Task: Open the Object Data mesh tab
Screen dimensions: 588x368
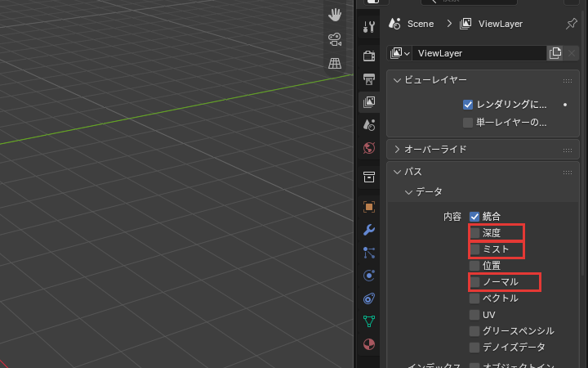Action: coord(369,321)
